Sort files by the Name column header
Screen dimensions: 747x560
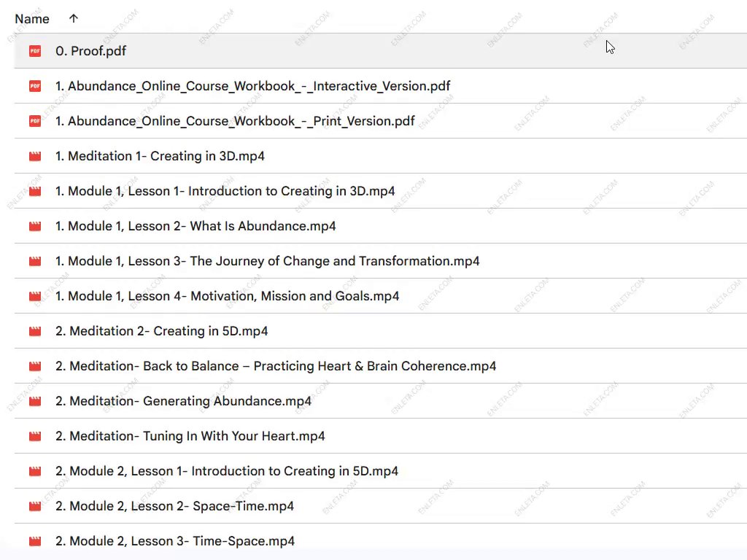click(x=32, y=19)
